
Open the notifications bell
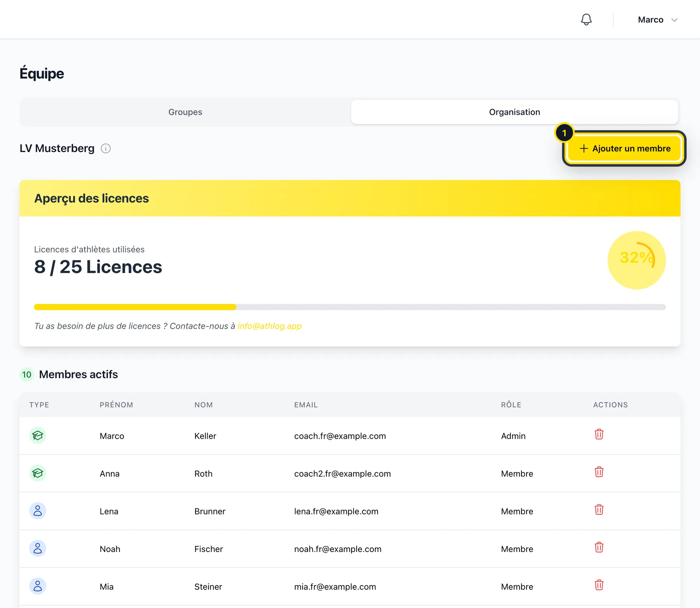click(x=586, y=19)
